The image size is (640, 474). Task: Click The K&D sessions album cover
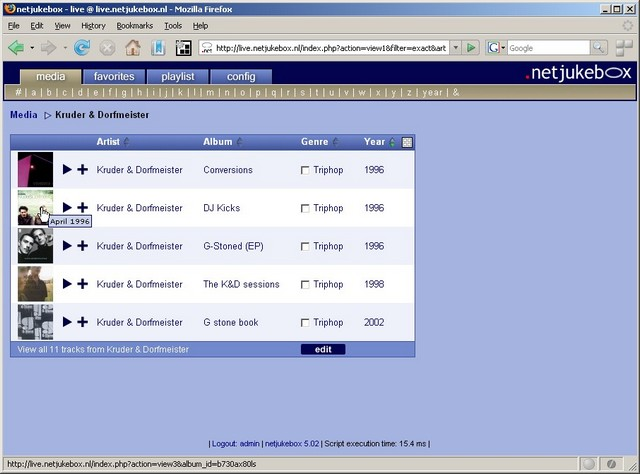coord(36,284)
